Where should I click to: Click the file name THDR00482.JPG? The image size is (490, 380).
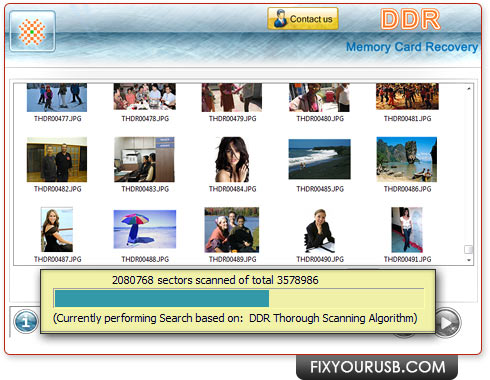57,189
